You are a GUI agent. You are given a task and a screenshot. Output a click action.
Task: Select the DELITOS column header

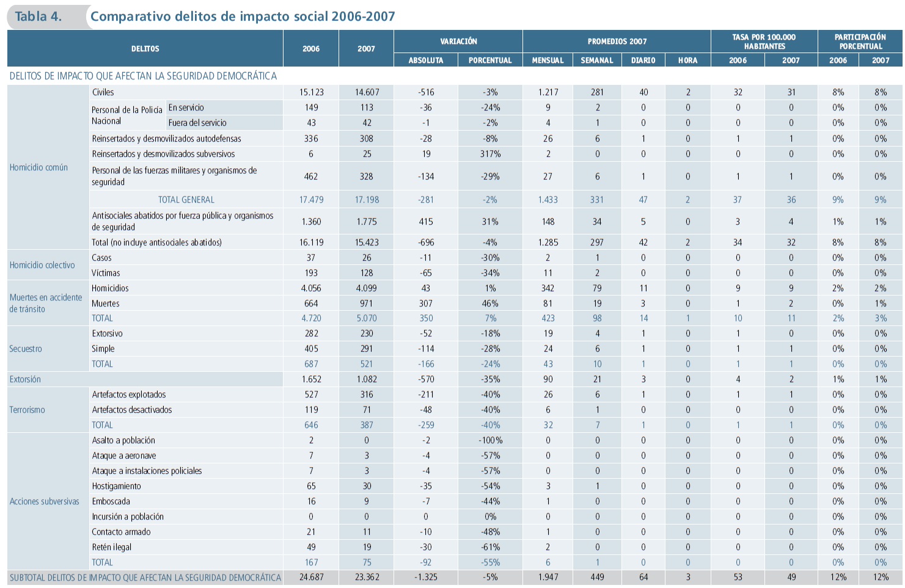click(145, 49)
